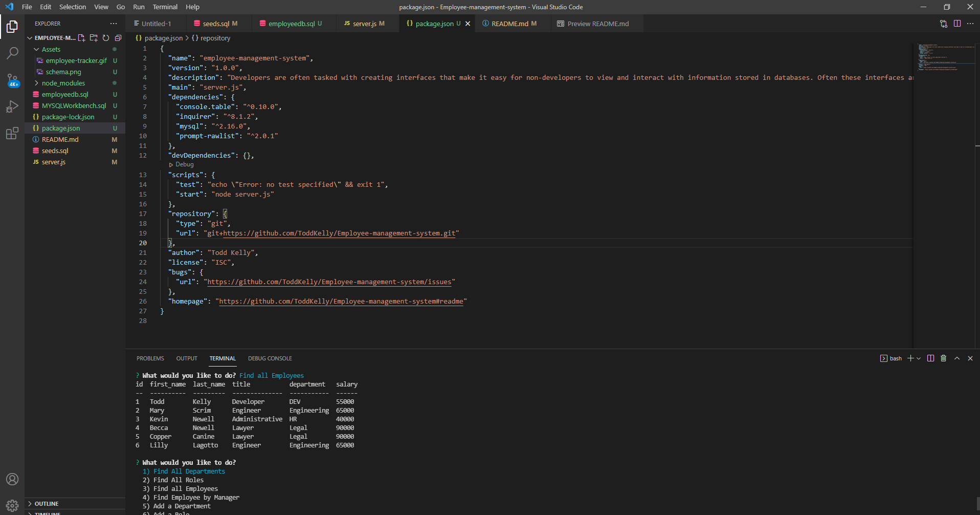This screenshot has height=515, width=980.
Task: Switch to the server.js editor tab
Action: click(x=364, y=24)
